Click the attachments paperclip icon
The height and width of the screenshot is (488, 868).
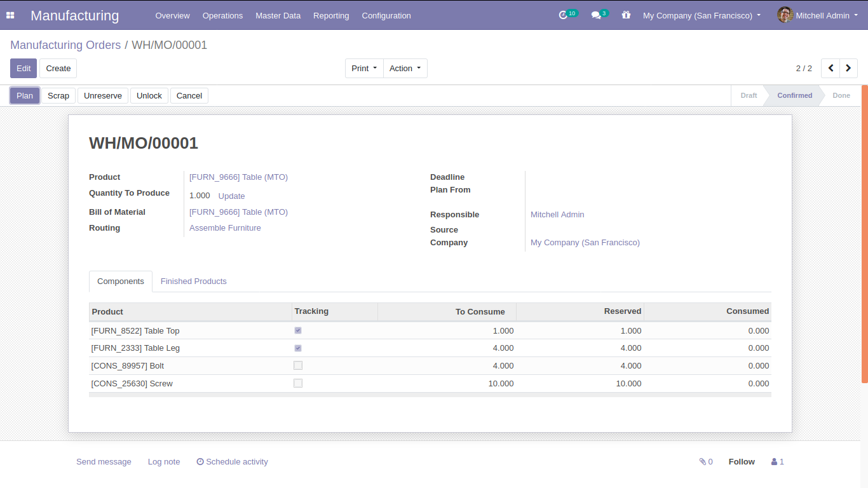tap(703, 462)
